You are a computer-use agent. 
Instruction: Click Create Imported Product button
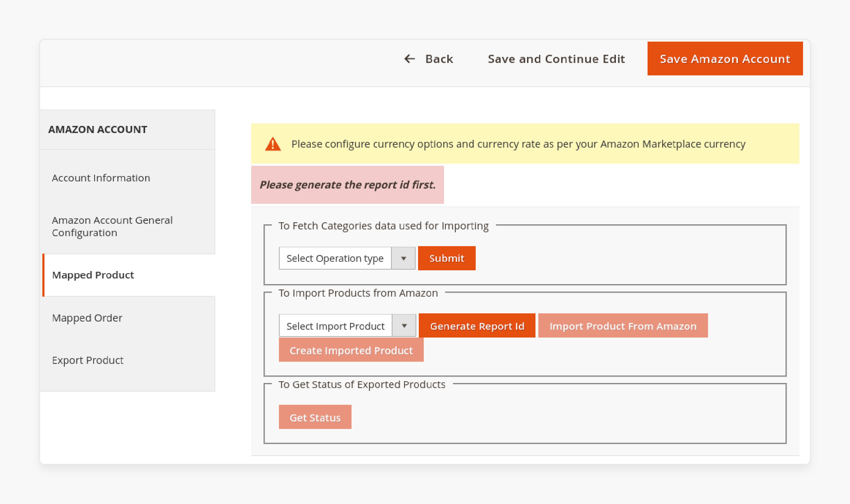coord(351,350)
